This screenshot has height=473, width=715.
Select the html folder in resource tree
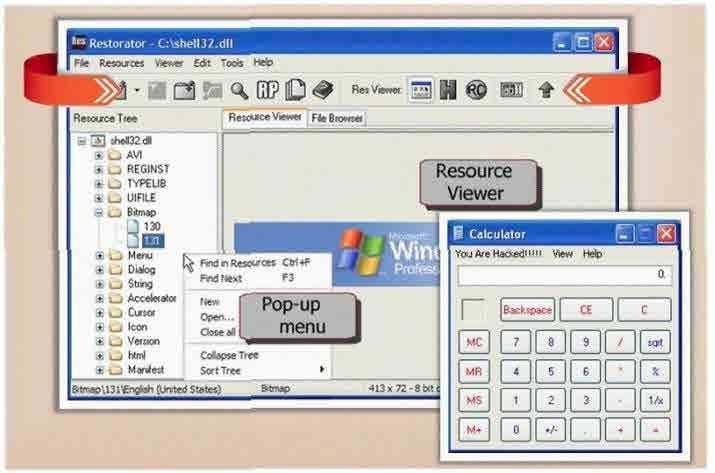[x=137, y=355]
